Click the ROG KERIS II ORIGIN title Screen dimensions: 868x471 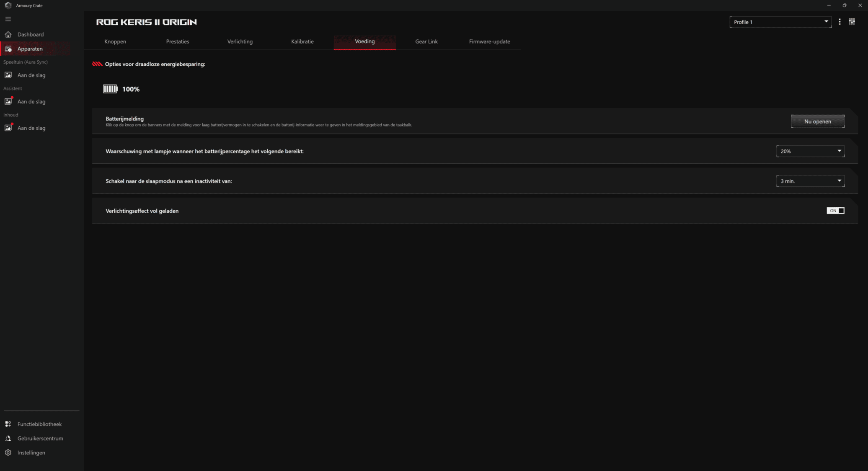click(x=146, y=22)
